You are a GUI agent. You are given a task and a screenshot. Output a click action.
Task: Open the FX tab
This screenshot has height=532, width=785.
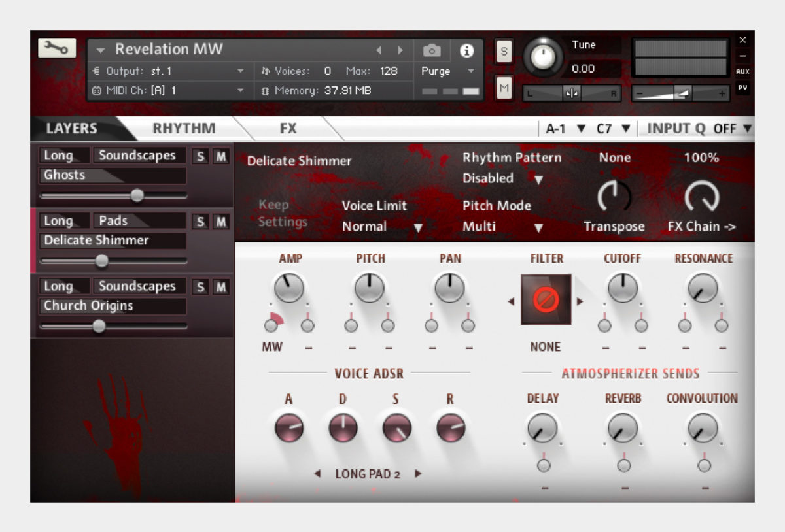tap(288, 128)
